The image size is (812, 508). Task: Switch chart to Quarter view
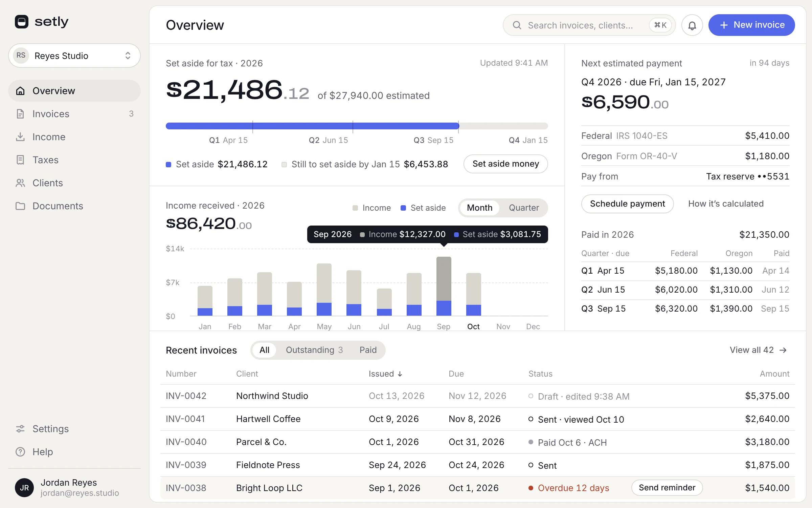point(524,208)
